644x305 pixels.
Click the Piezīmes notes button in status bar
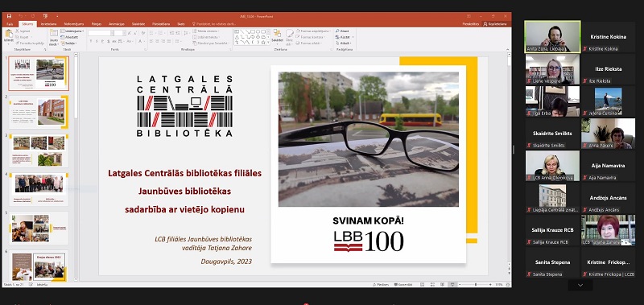pos(381,284)
